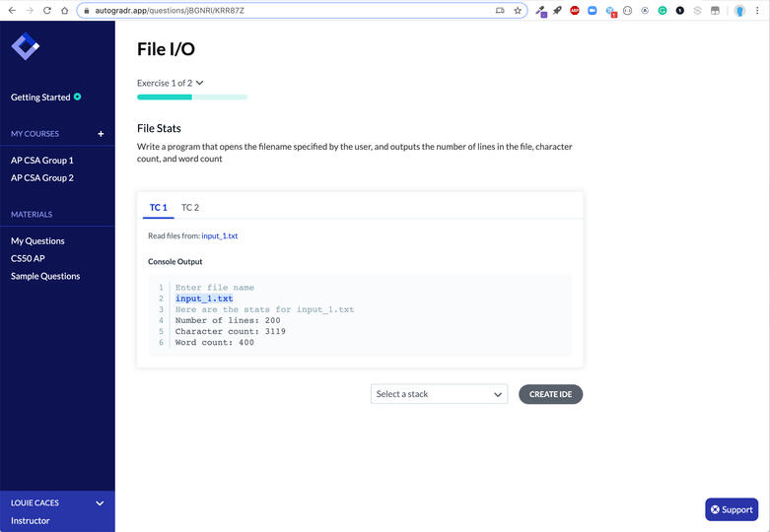The width and height of the screenshot is (770, 532).
Task: Open the Grammarly extension
Action: [x=663, y=10]
